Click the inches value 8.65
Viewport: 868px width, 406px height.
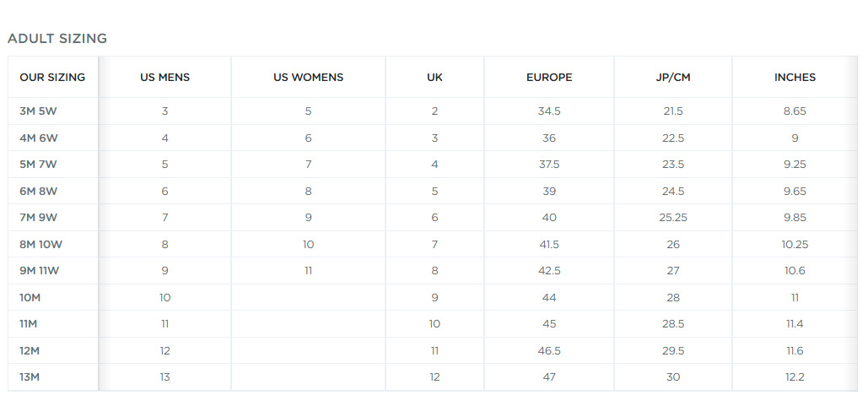tap(795, 111)
